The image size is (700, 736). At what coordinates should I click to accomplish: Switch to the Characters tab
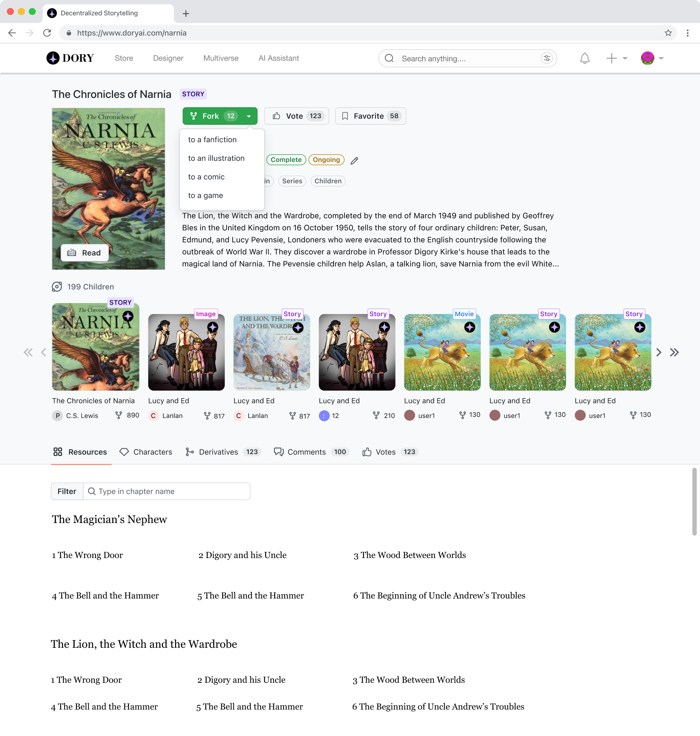(x=146, y=452)
